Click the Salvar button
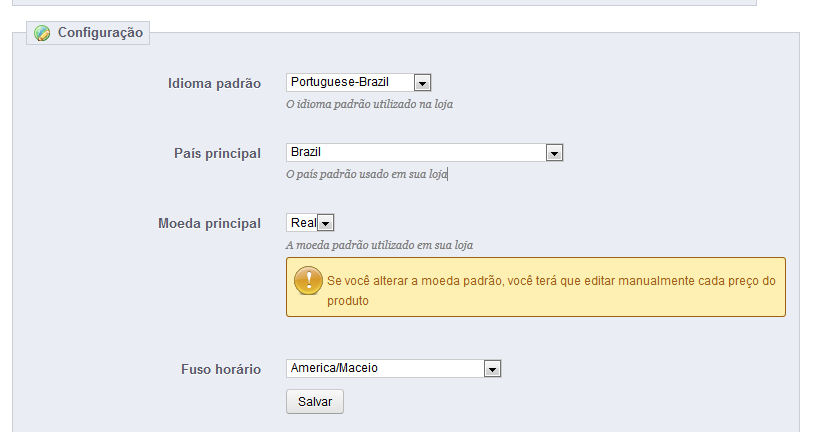This screenshot has height=432, width=840. click(315, 401)
